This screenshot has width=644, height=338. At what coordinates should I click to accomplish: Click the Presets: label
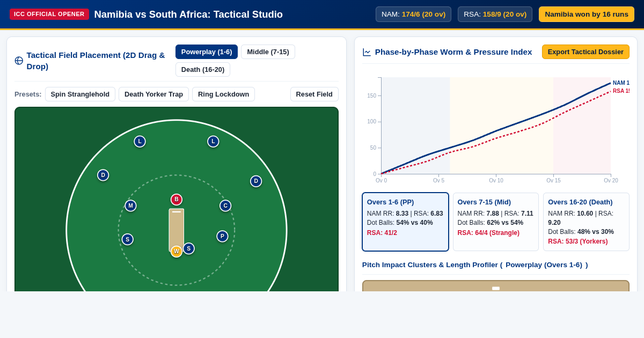[x=28, y=94]
